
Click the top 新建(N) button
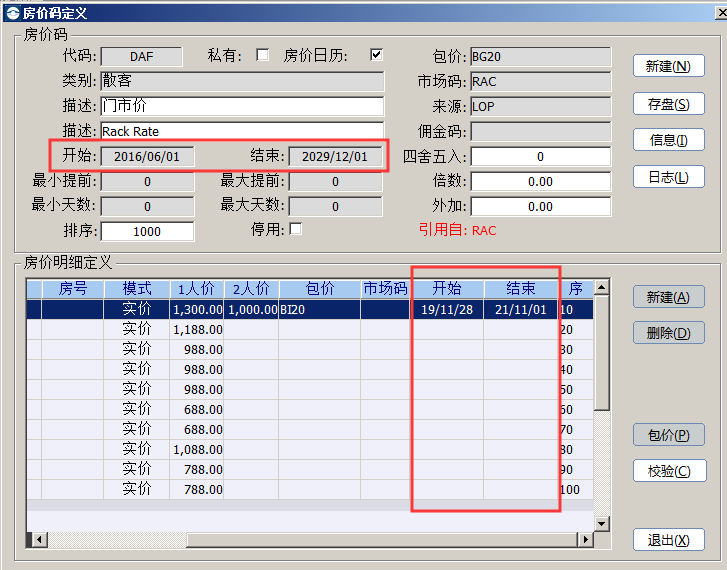tap(668, 66)
